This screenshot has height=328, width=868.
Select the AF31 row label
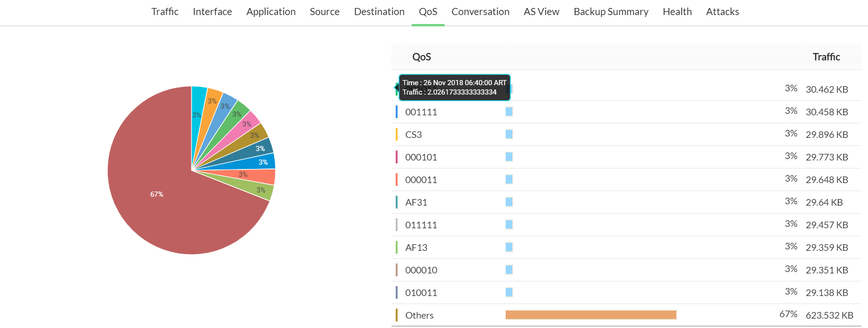(416, 202)
